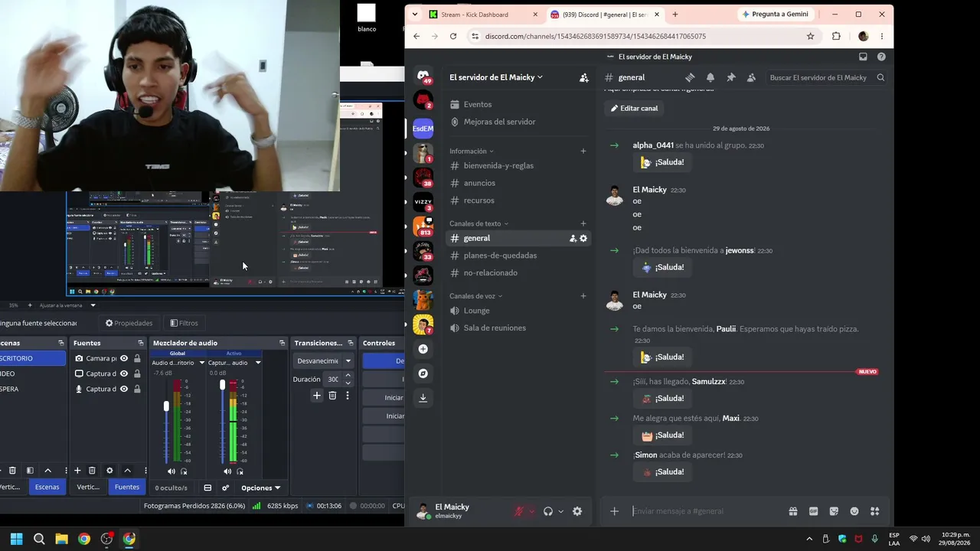Add a transition in OBS Transiciones panel
Viewport: 980px width, 551px height.
click(317, 396)
